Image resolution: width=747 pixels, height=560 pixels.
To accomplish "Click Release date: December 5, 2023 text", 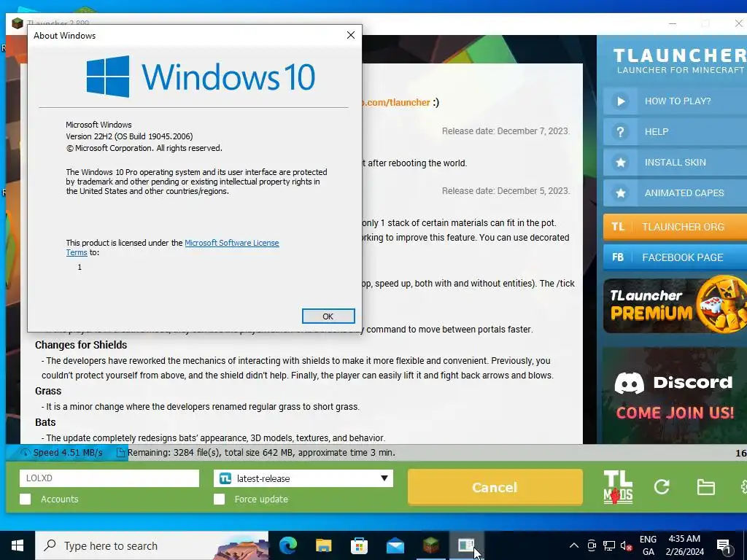I will point(506,191).
